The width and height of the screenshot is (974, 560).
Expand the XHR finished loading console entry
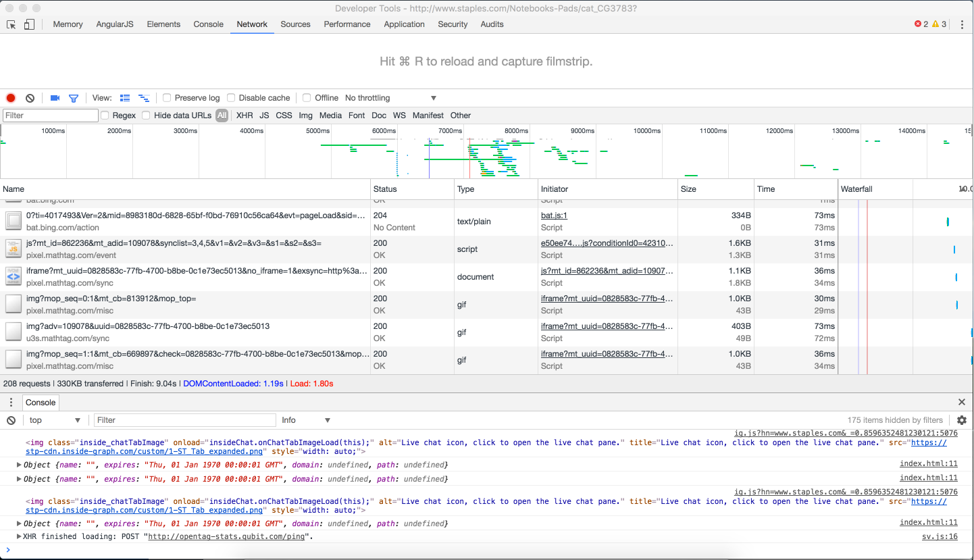[19, 536]
